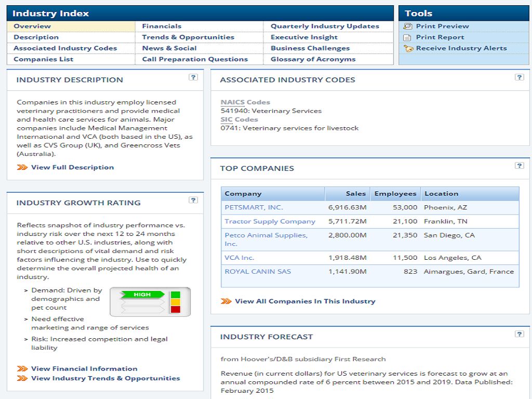Screen dimensions: 532x399
Task: Click the VCA Inc. company link
Action: tap(239, 258)
